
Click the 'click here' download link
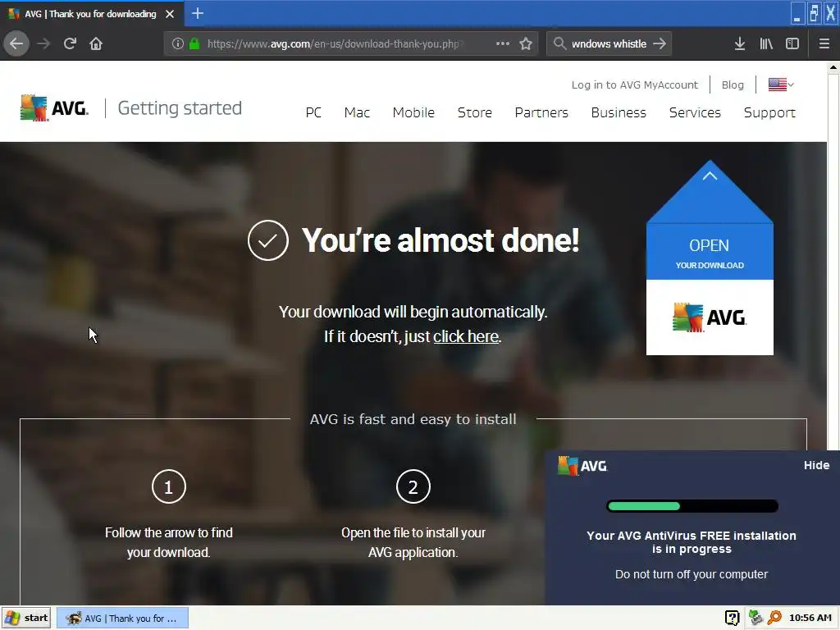(x=466, y=336)
